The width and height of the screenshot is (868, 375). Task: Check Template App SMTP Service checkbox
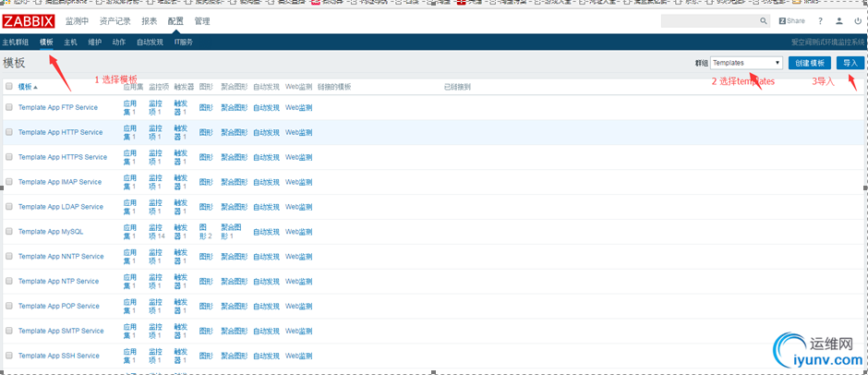pyautogui.click(x=9, y=331)
